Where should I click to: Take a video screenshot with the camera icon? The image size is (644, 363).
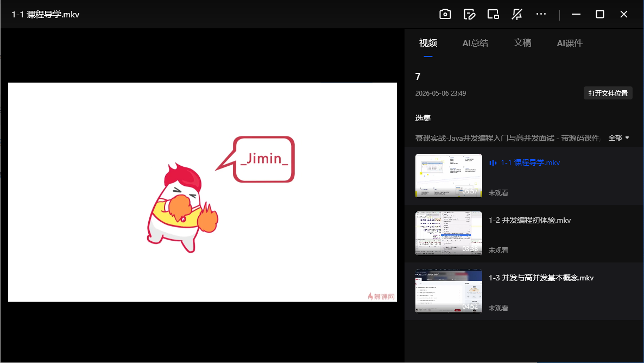point(445,14)
